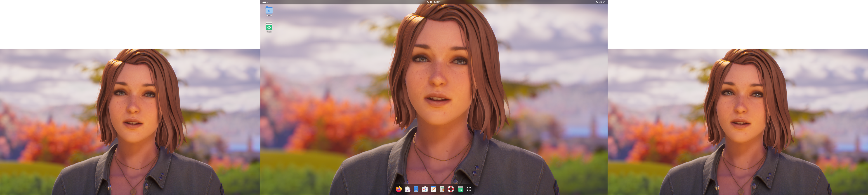Screen dimensions: 868x195
Task: Open the Trash icon in the dock
Action: (x=461, y=189)
